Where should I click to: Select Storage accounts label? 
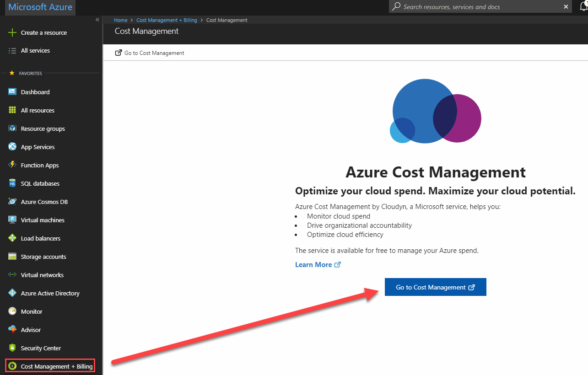pos(43,257)
